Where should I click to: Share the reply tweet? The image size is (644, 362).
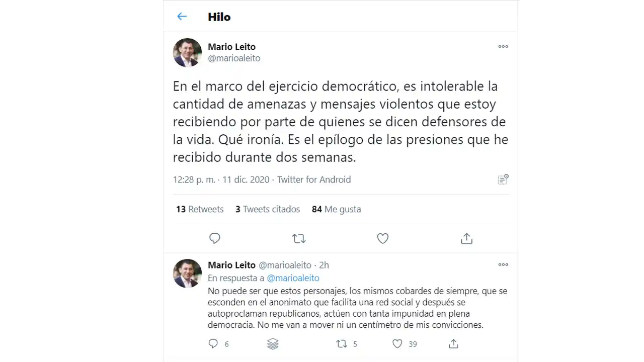tap(453, 344)
